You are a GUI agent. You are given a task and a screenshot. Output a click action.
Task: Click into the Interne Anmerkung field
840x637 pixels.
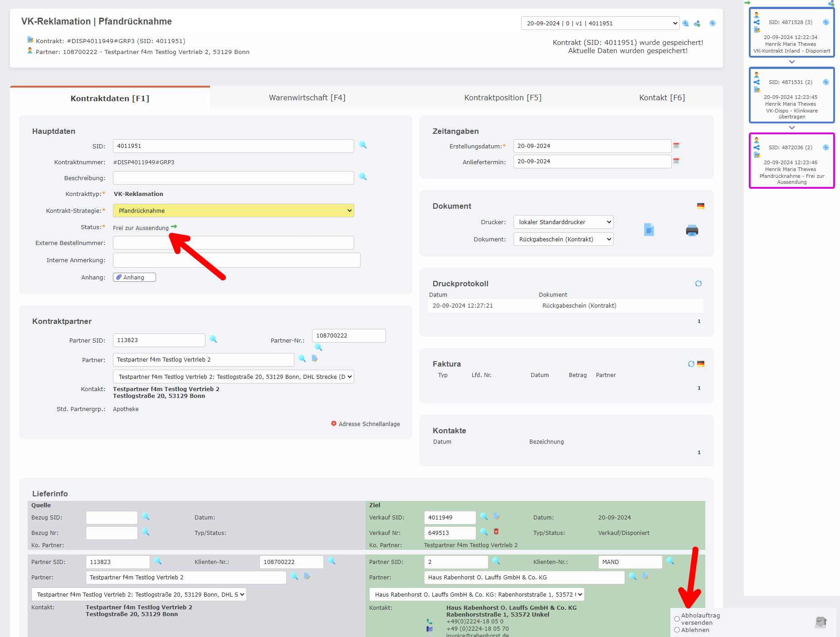coord(236,260)
